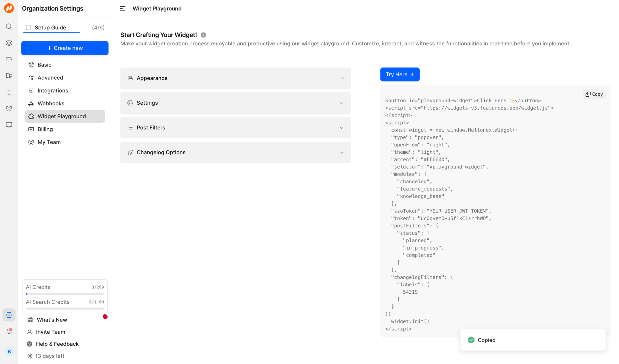The width and height of the screenshot is (619, 364).
Task: Expand the Appearance section chevron
Action: (341, 78)
